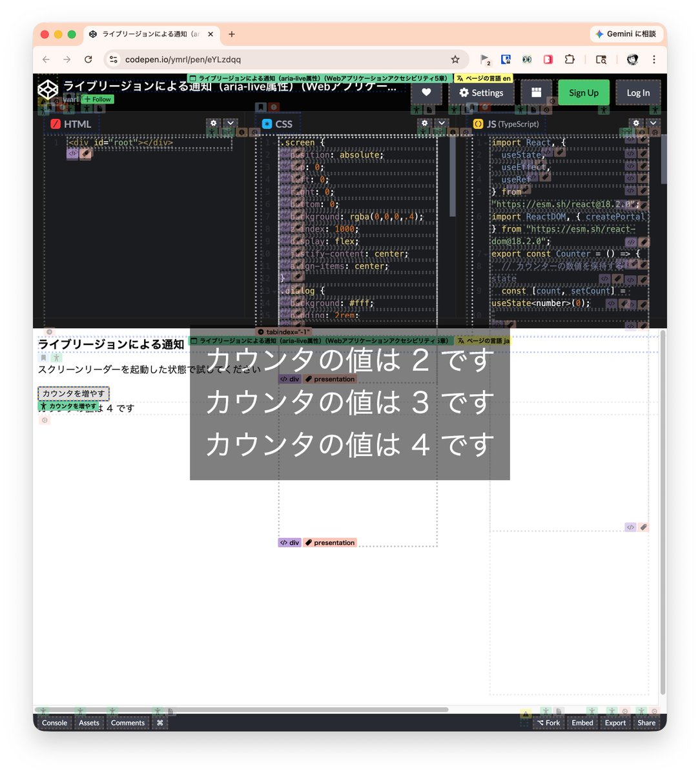Click the Sign Up button
The height and width of the screenshot is (775, 700).
[584, 92]
